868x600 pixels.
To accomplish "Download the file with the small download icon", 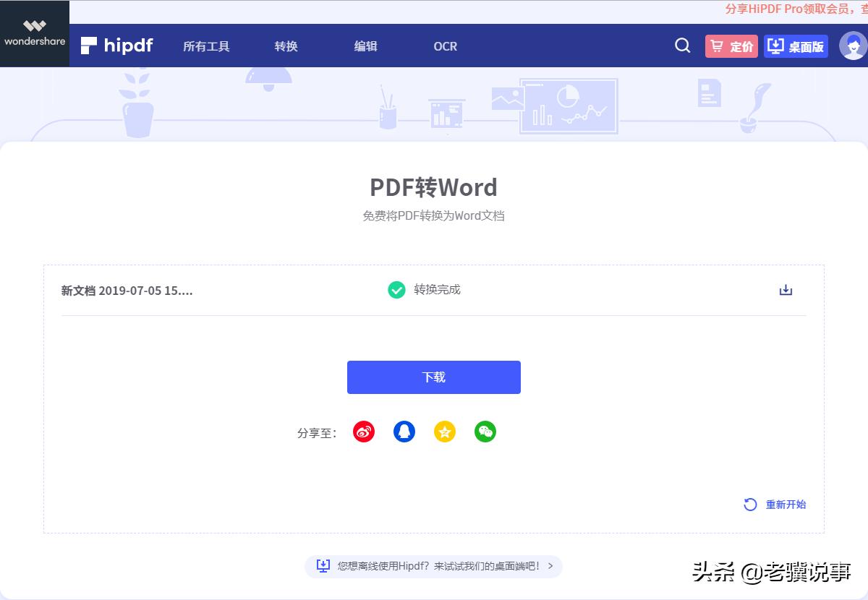I will [x=786, y=289].
